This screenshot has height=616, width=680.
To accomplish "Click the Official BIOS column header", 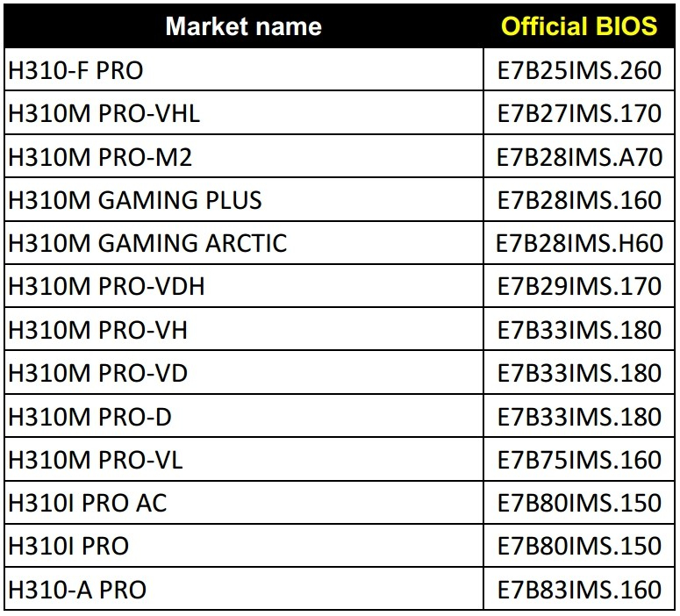I will [x=579, y=26].
